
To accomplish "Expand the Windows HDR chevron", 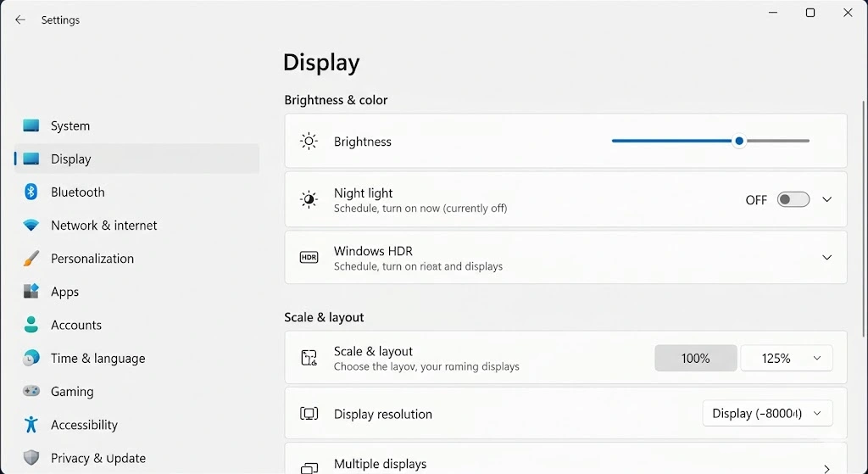I will click(x=827, y=258).
